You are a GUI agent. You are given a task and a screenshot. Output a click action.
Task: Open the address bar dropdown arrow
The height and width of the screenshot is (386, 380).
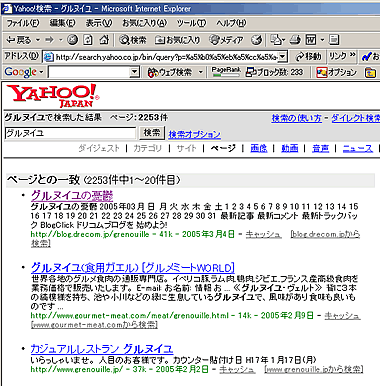point(283,57)
